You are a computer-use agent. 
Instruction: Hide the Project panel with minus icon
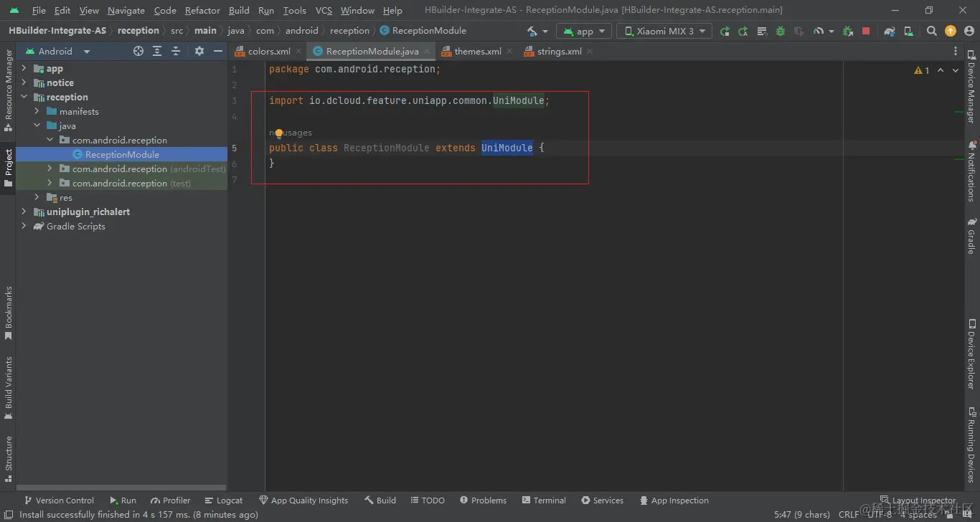218,51
